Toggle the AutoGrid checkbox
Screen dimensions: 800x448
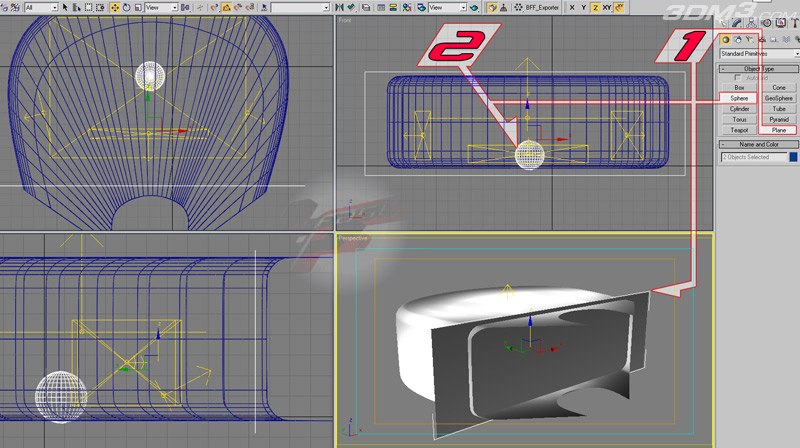point(738,77)
